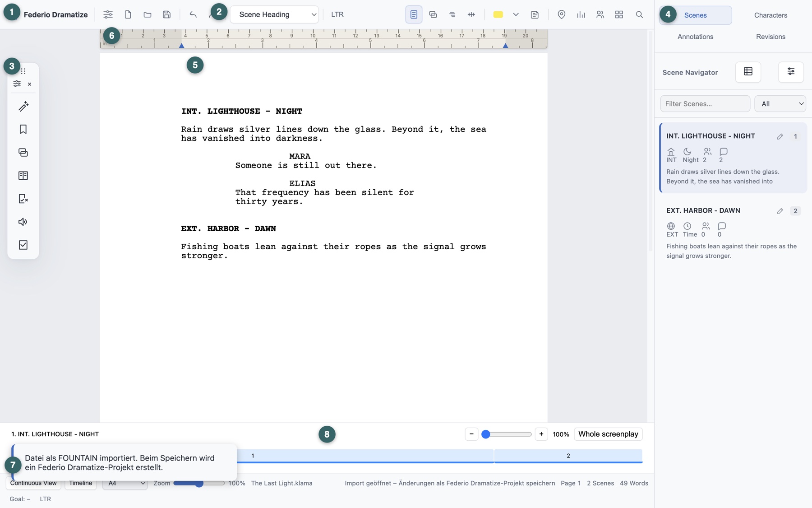Image resolution: width=812 pixels, height=508 pixels.
Task: Zoom in the timeline with the plus button
Action: click(x=541, y=434)
